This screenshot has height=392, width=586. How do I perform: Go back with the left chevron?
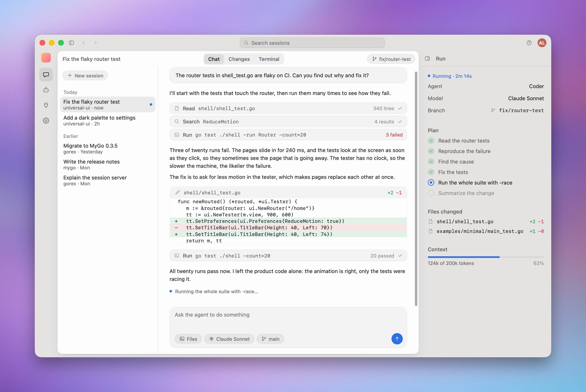(84, 43)
